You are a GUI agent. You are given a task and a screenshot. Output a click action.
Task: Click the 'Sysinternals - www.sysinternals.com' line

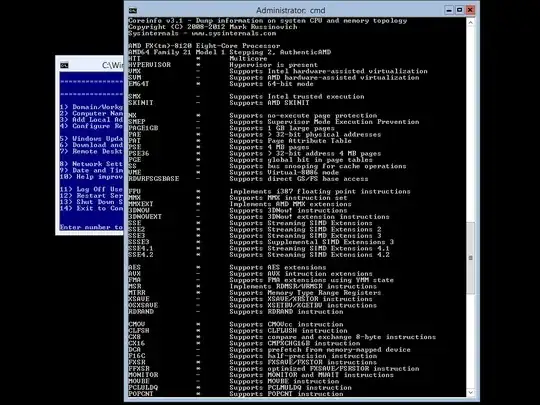pos(202,33)
